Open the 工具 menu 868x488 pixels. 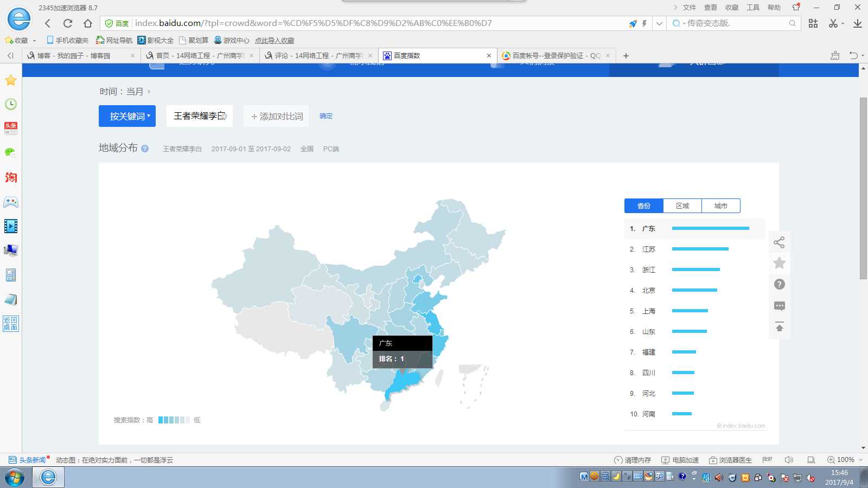pyautogui.click(x=753, y=8)
